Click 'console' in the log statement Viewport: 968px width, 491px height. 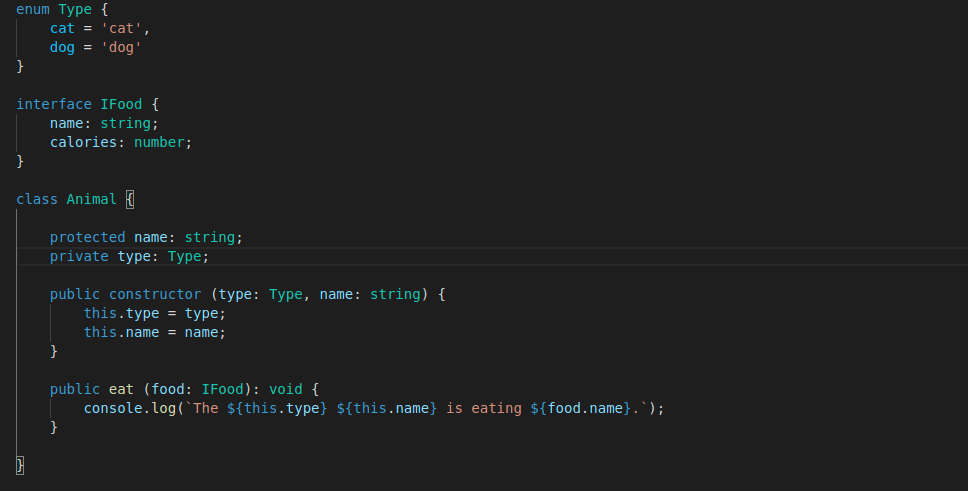pyautogui.click(x=113, y=408)
